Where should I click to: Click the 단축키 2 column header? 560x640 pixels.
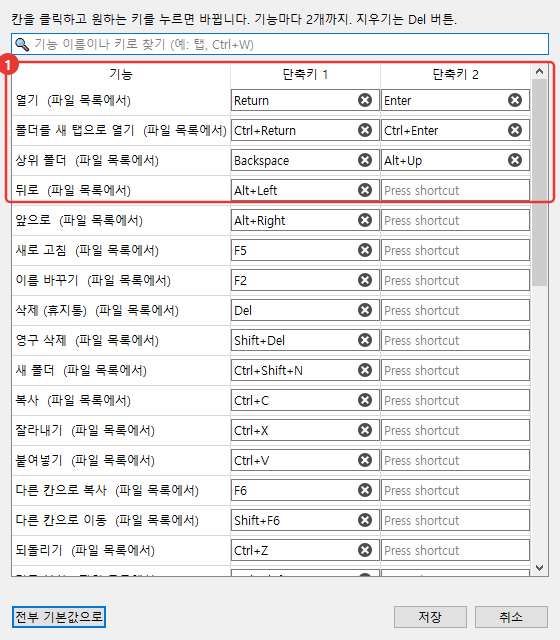point(455,74)
